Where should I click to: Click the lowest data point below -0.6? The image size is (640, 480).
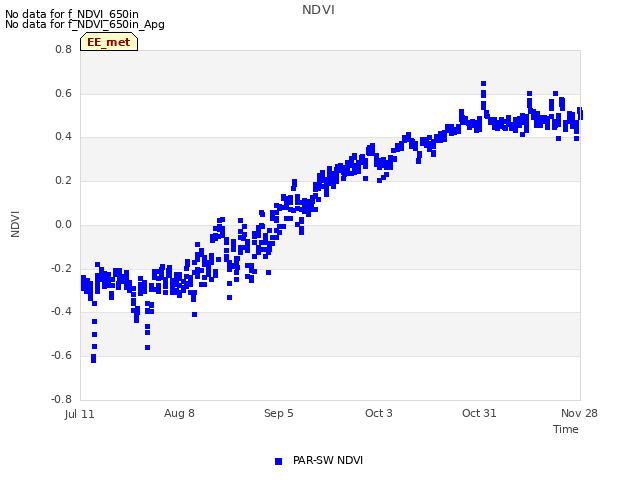coord(93,360)
